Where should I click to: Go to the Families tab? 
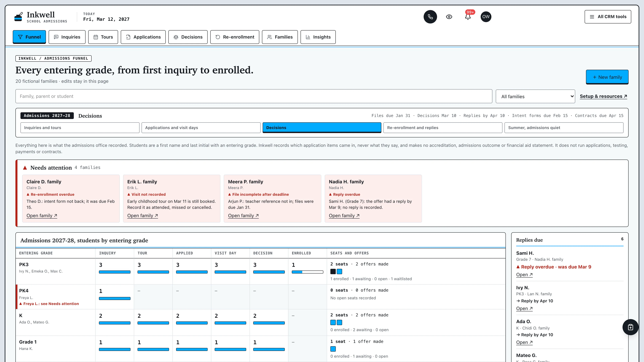(280, 37)
